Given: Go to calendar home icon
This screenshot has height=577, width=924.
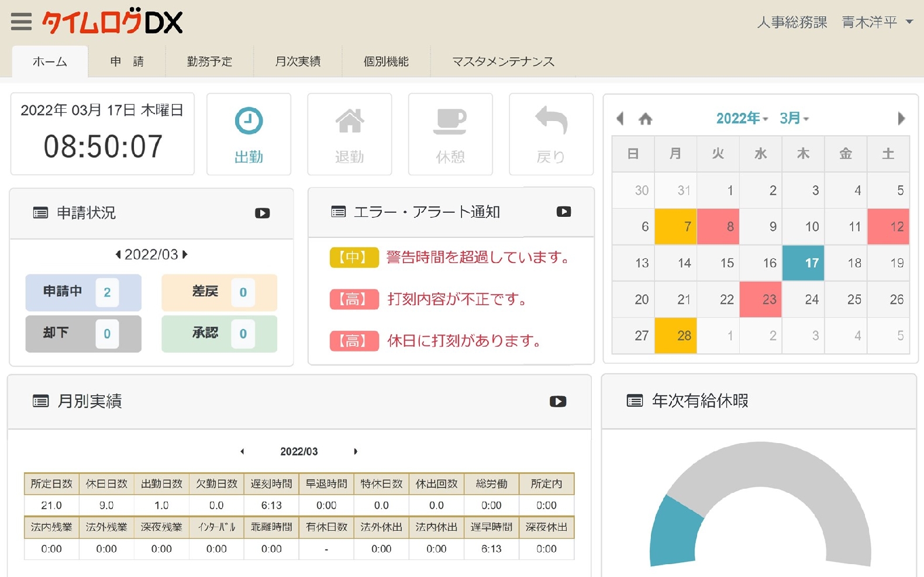Looking at the screenshot, I should [x=646, y=119].
